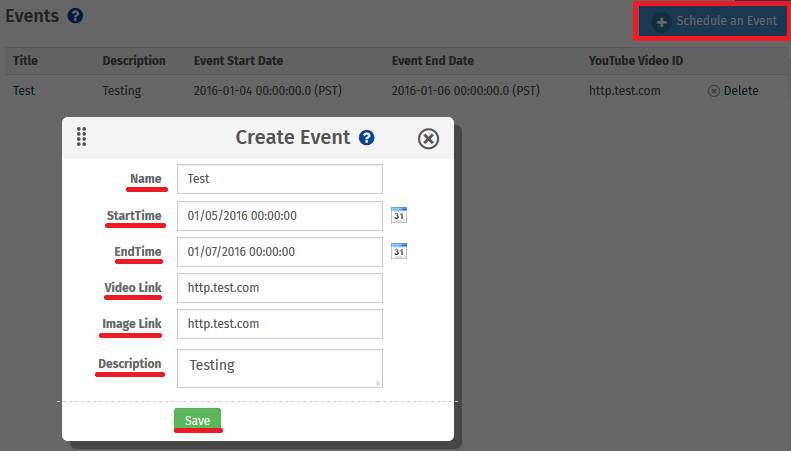The image size is (791, 451).
Task: Click the Create Event help icon
Action: (367, 138)
